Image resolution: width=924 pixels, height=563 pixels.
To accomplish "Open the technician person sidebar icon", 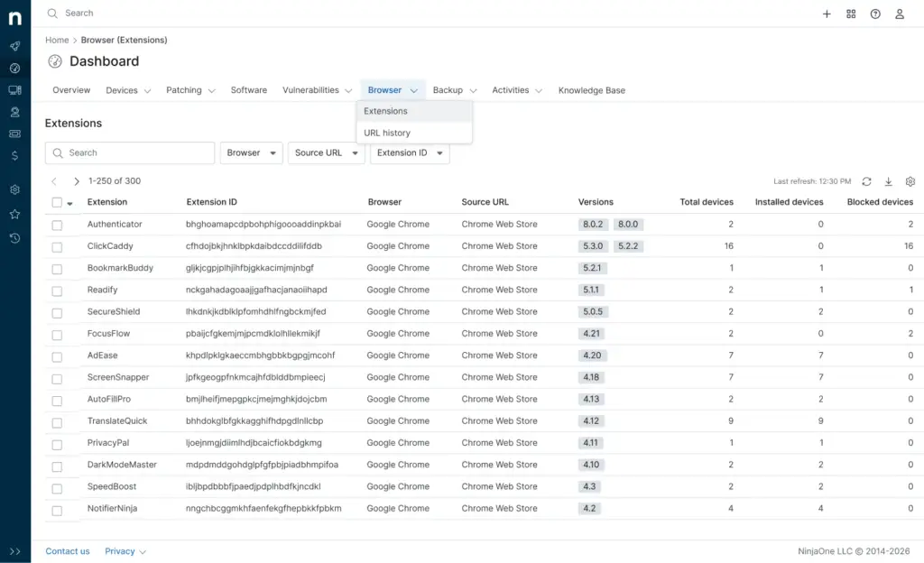I will (15, 112).
